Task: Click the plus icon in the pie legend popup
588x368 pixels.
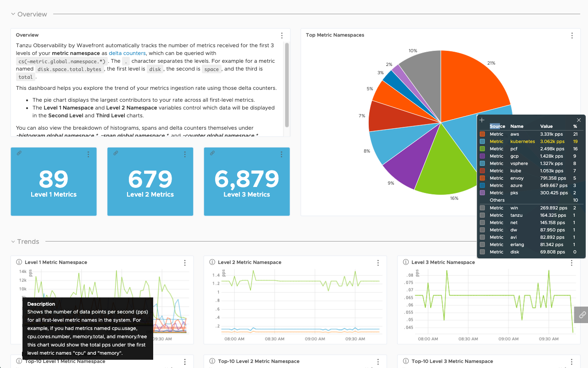Action: pyautogui.click(x=482, y=120)
